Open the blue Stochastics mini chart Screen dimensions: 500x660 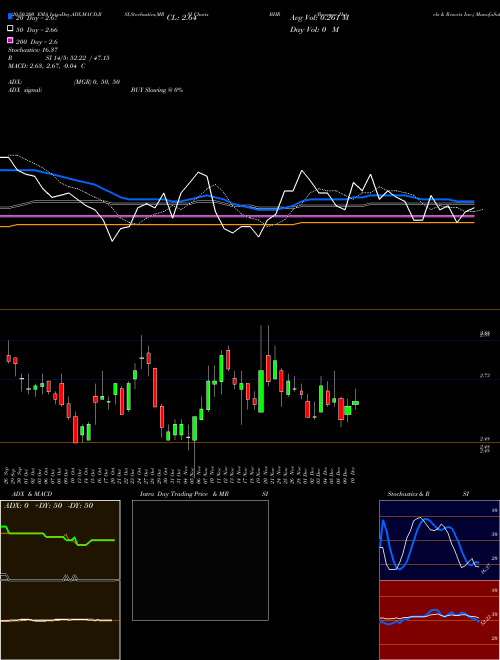(439, 540)
